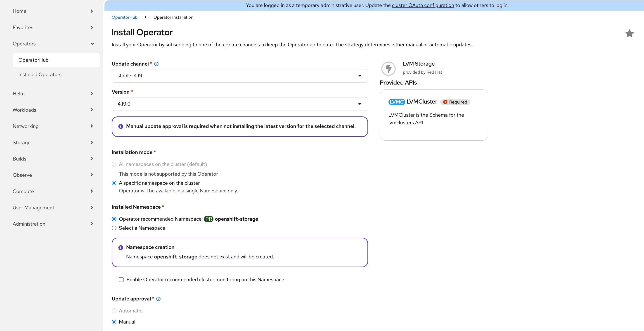Click the LVMCluster API title

422,102
